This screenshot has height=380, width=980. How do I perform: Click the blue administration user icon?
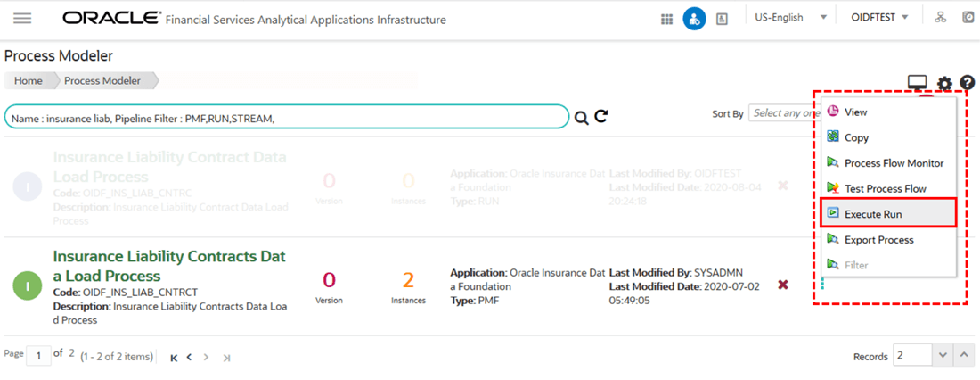point(694,20)
